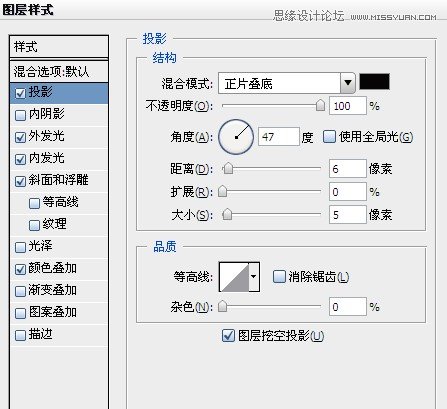This screenshot has height=409, width=447.
Task: Open the 描边 settings row label
Action: tap(41, 334)
